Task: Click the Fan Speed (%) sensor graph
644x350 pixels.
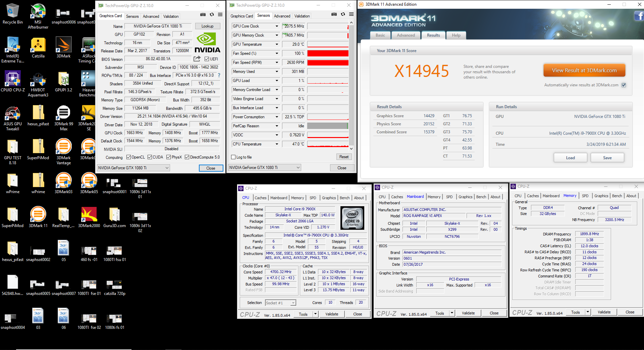Action: click(328, 53)
